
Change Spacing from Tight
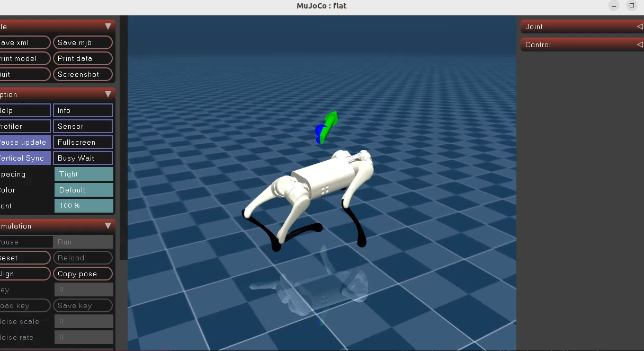pyautogui.click(x=84, y=174)
